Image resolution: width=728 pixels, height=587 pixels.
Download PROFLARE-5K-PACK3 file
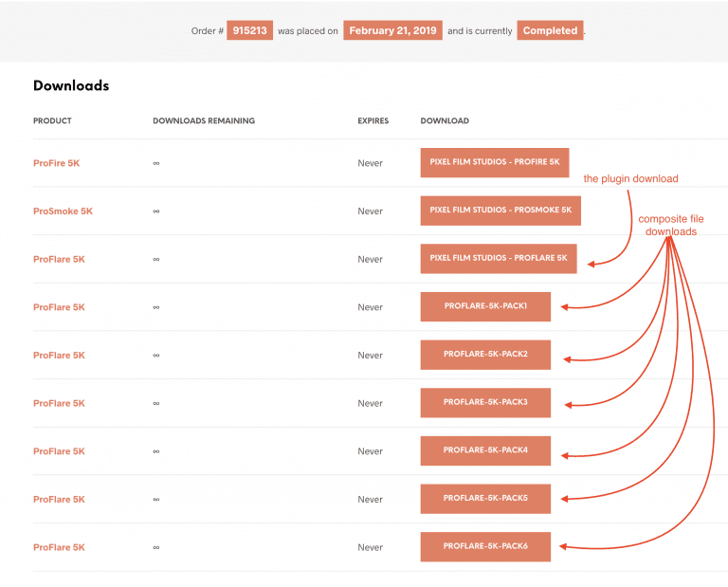[485, 403]
